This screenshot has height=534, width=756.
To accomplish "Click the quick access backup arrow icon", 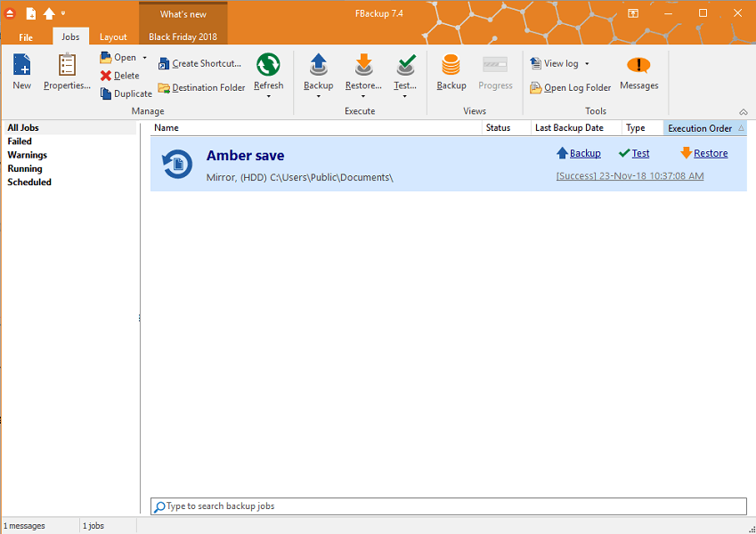I will [x=49, y=13].
